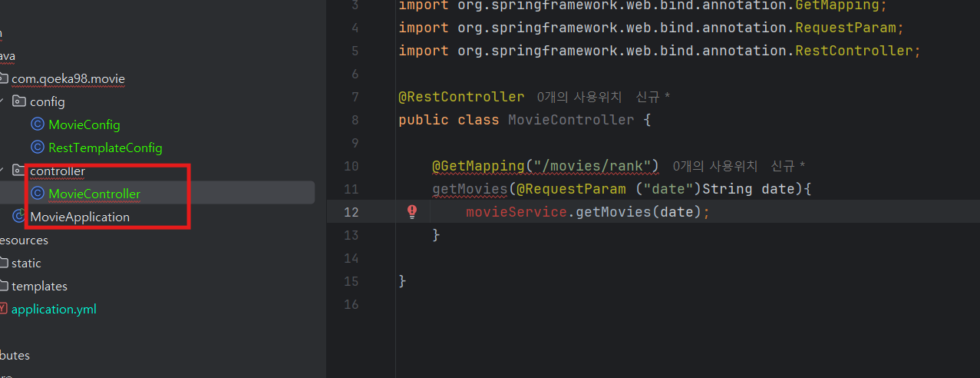Click line number 14 in the gutter
This screenshot has width=980, height=378.
point(351,257)
